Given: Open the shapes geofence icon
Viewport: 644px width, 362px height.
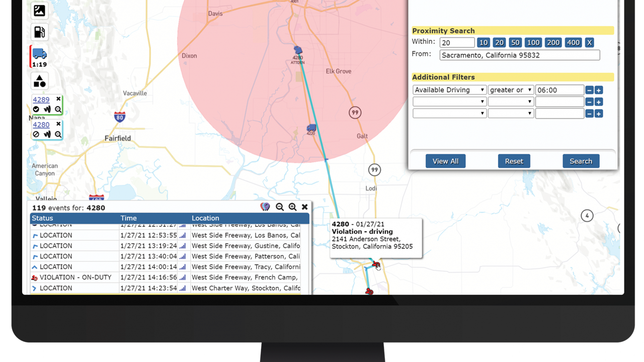Looking at the screenshot, I should point(39,81).
